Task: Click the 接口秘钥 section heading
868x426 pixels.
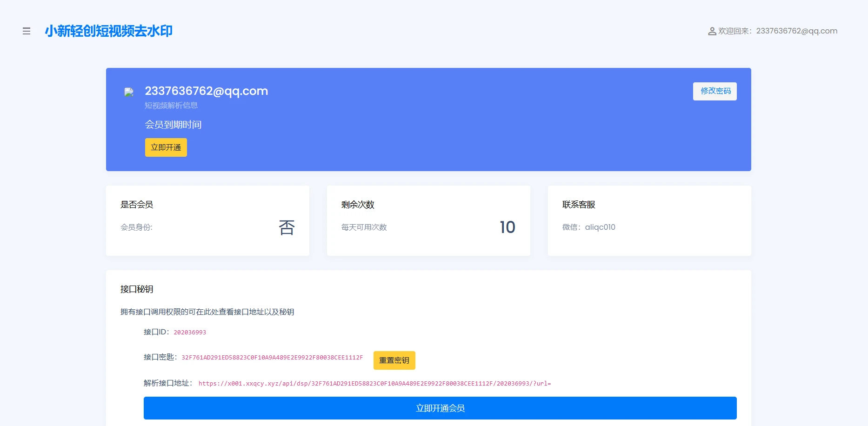Action: [x=137, y=289]
